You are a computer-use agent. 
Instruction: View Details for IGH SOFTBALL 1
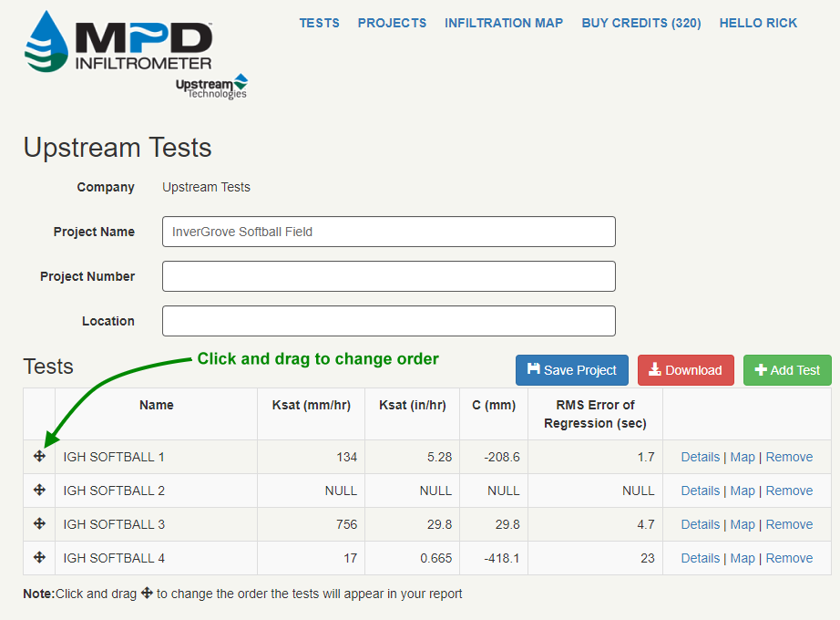pos(700,457)
